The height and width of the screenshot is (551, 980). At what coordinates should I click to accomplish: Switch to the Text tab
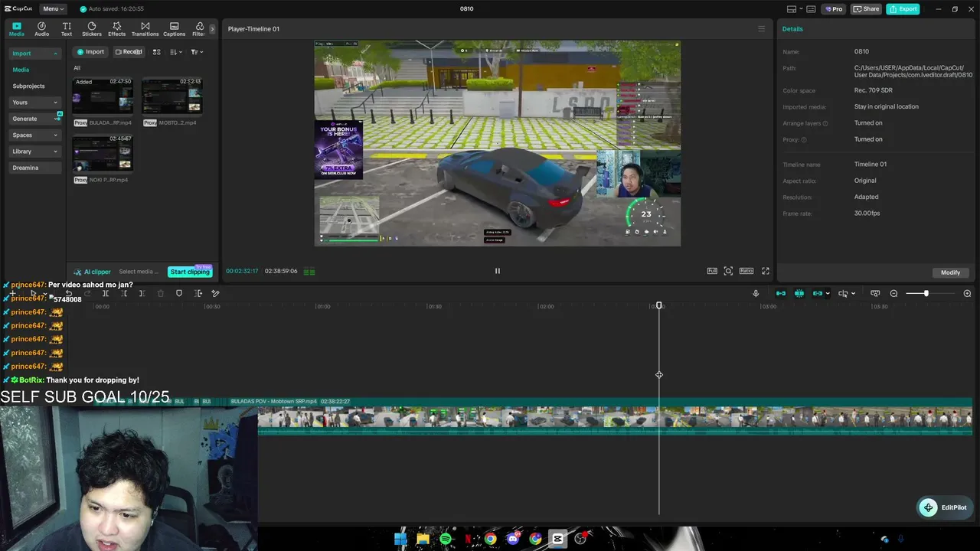point(67,29)
